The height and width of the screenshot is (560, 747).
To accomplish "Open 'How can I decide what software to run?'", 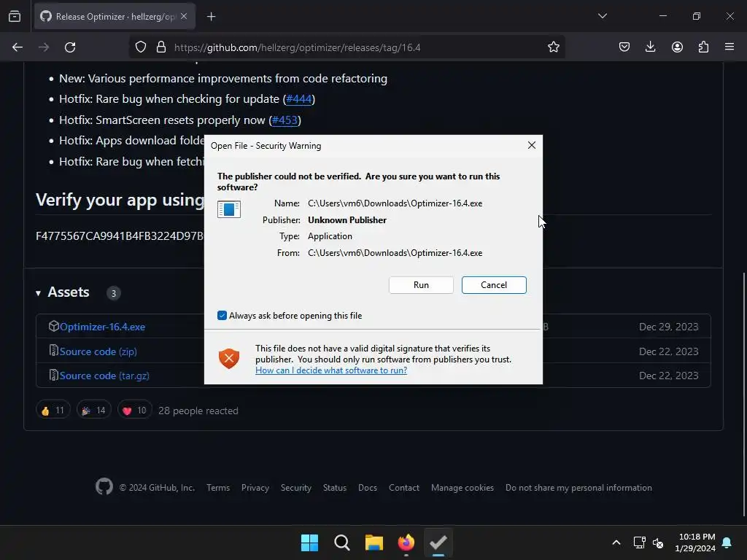I will (331, 370).
